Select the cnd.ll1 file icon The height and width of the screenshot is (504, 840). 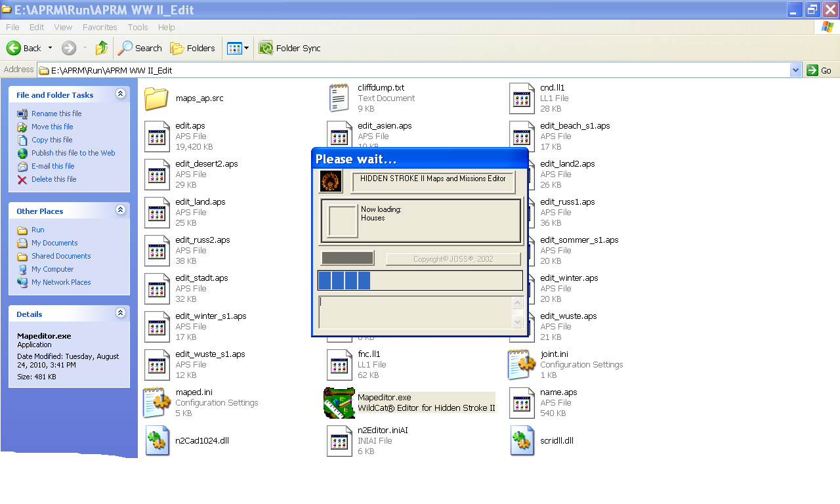pos(522,98)
